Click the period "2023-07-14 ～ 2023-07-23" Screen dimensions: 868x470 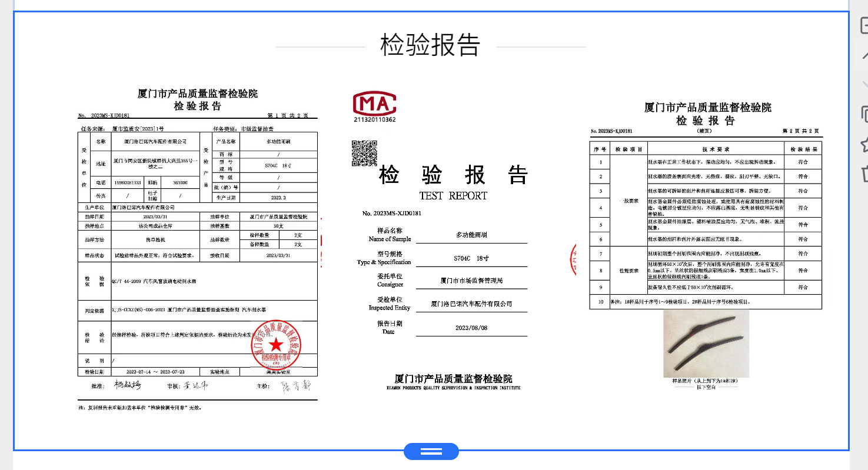[155, 372]
